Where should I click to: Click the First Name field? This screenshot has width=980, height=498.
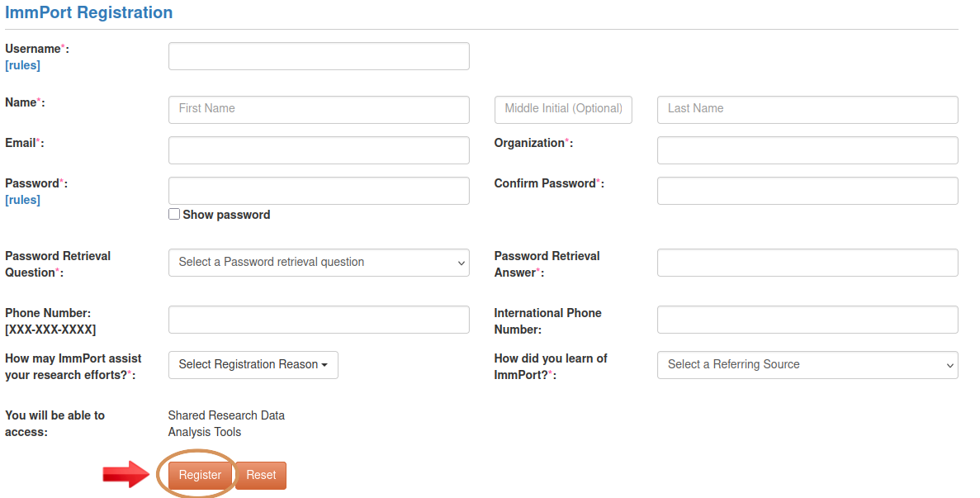click(x=319, y=109)
